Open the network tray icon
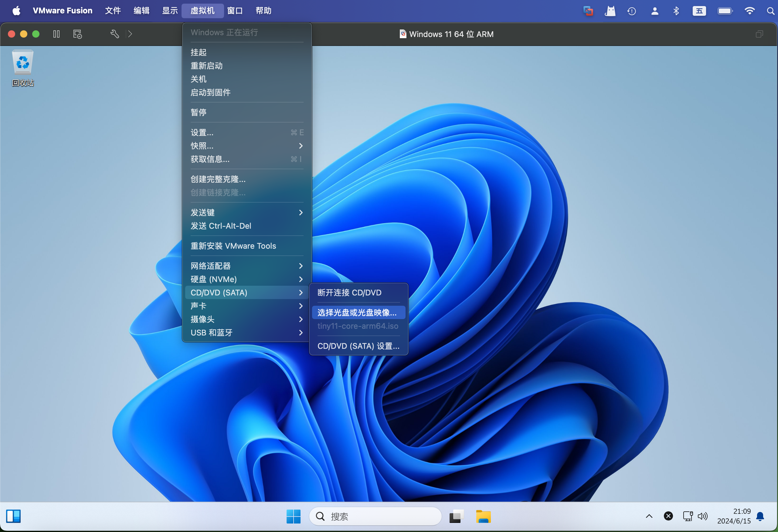This screenshot has height=532, width=778. pos(688,516)
